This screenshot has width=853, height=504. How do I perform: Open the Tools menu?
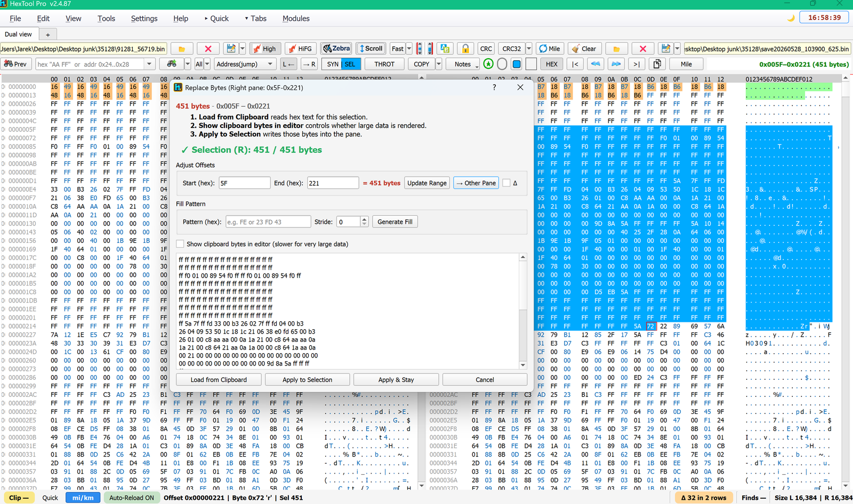click(x=106, y=18)
